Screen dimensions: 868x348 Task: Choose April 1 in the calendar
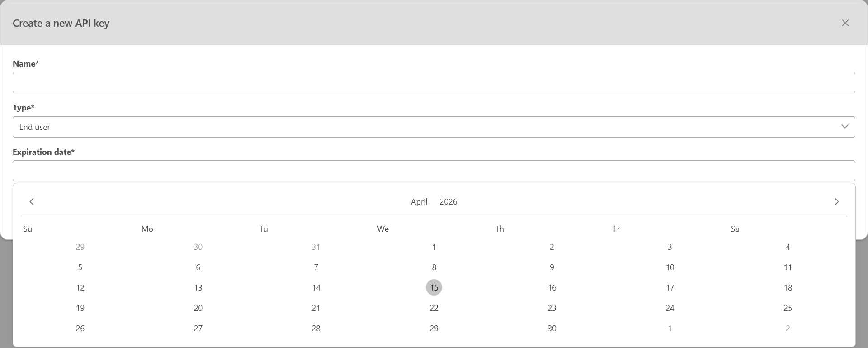(x=434, y=247)
